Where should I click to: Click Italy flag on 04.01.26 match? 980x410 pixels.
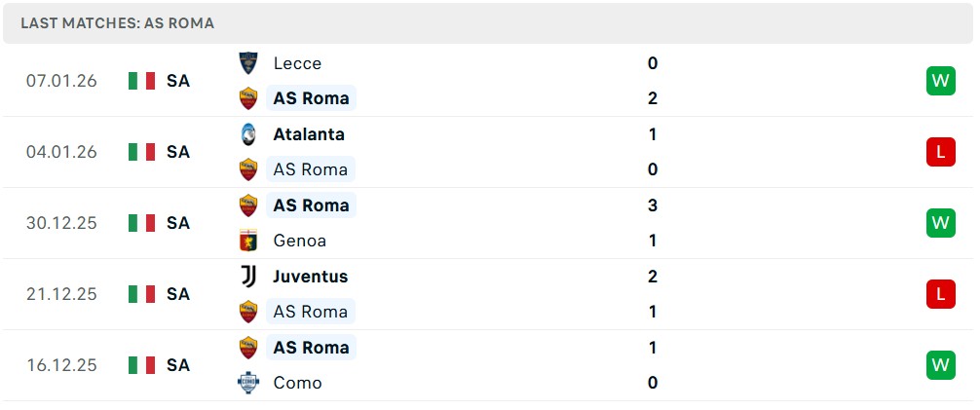coord(141,152)
